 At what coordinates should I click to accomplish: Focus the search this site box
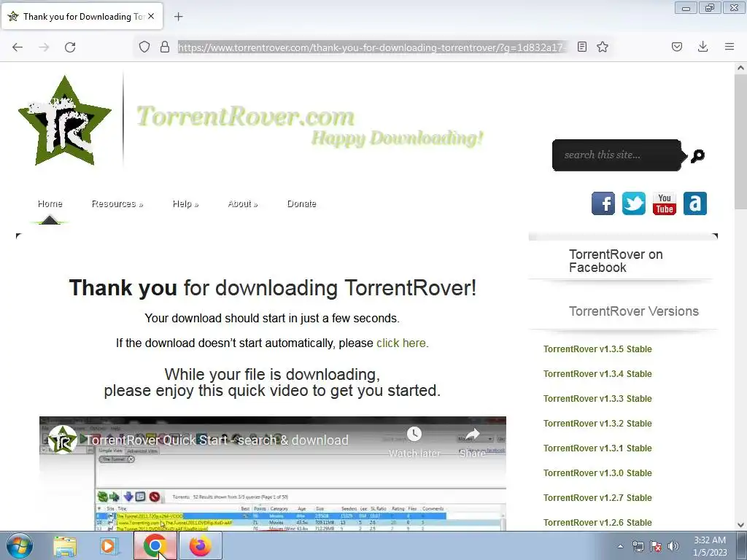click(616, 155)
